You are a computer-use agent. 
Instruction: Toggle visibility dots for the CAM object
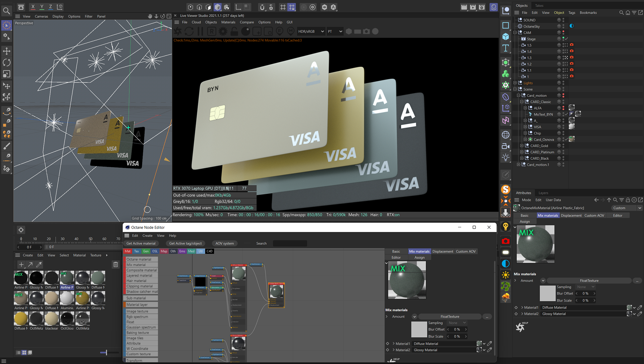pos(563,33)
